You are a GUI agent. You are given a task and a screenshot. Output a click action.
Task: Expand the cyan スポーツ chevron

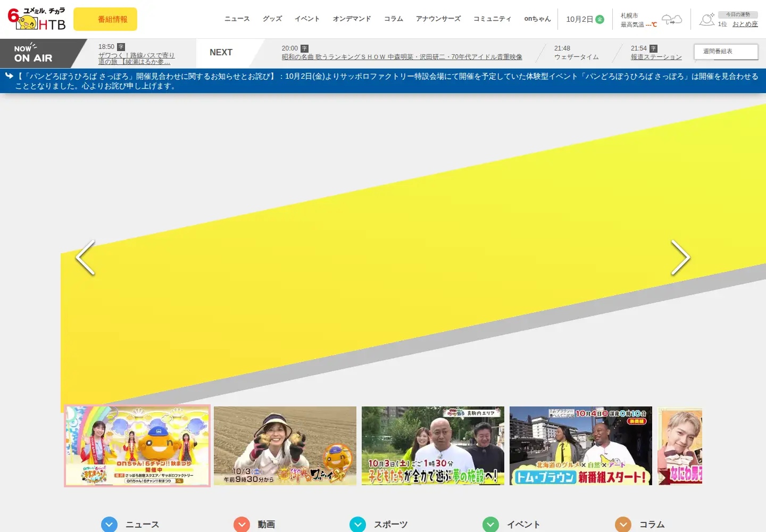357,525
